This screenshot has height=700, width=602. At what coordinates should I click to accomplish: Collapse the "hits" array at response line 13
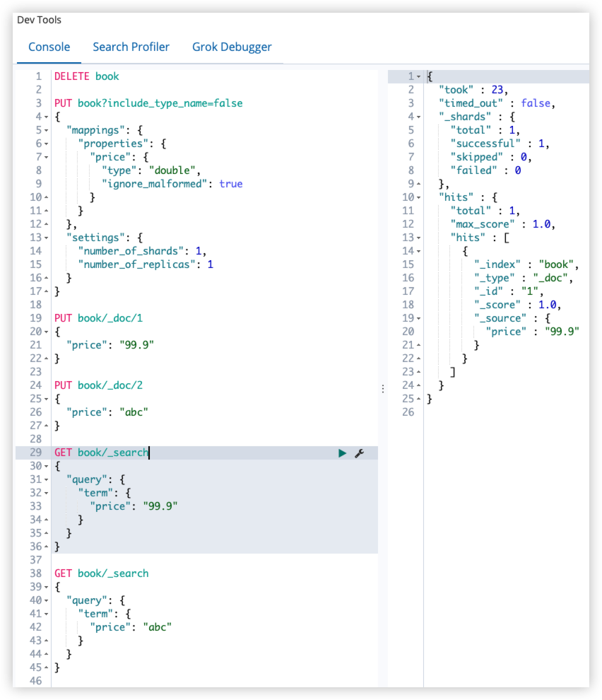point(418,238)
